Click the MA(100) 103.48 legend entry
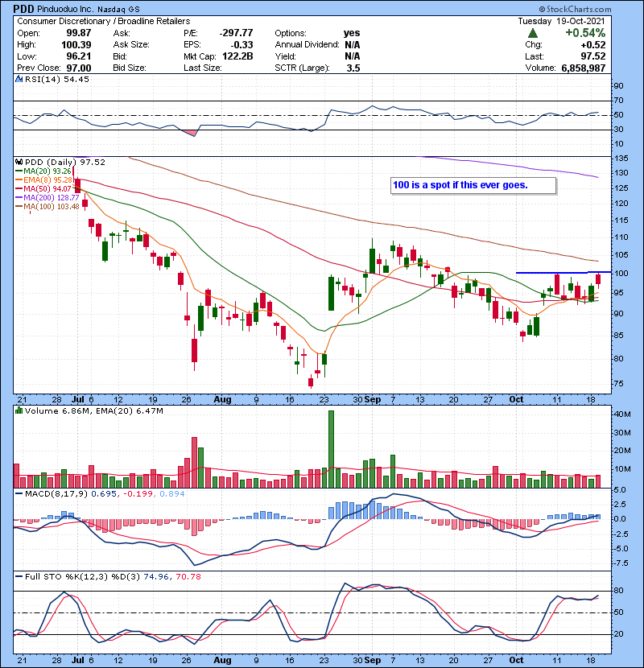 [x=47, y=207]
